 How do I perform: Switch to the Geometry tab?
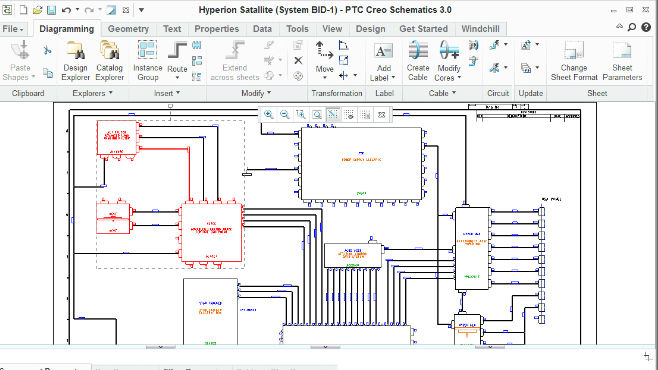[128, 29]
